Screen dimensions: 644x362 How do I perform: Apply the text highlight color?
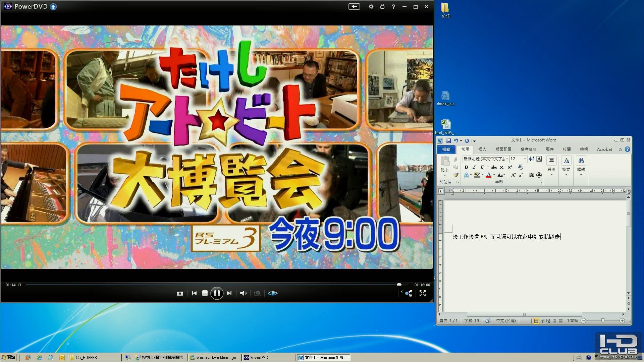[477, 175]
